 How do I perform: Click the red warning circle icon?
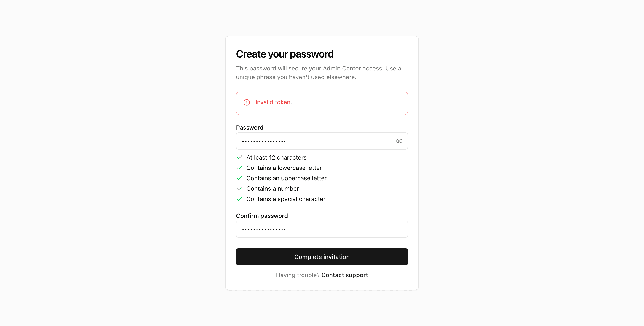[247, 102]
